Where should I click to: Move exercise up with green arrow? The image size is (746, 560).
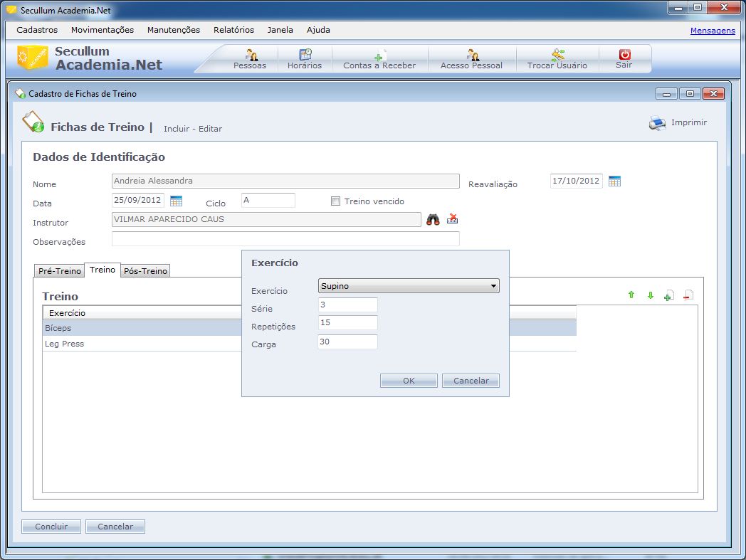tap(631, 295)
